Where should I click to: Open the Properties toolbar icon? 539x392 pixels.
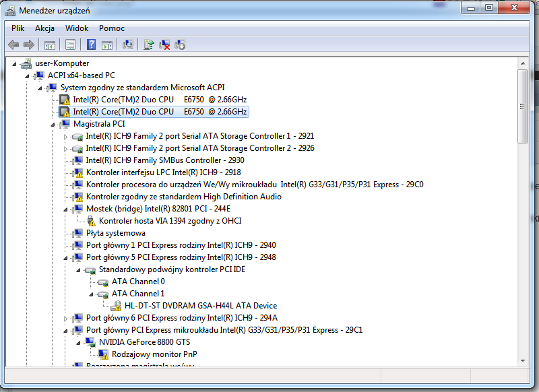point(71,44)
